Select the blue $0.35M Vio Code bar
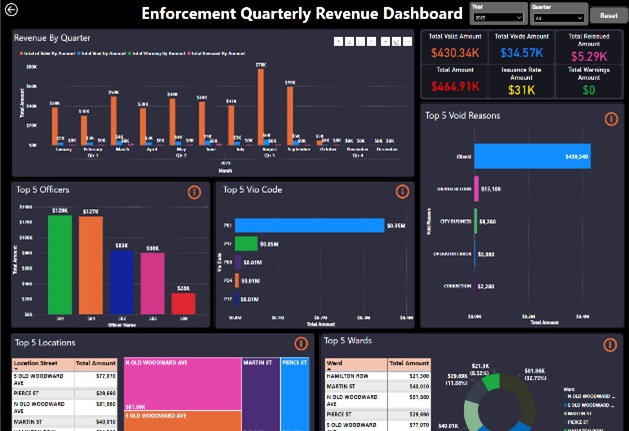Image resolution: width=629 pixels, height=431 pixels. [x=309, y=226]
